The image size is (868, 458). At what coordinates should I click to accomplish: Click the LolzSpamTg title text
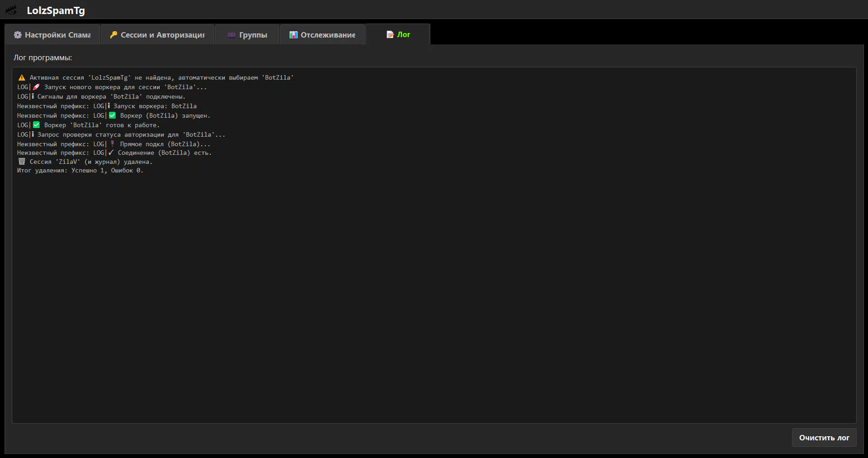[x=56, y=10]
